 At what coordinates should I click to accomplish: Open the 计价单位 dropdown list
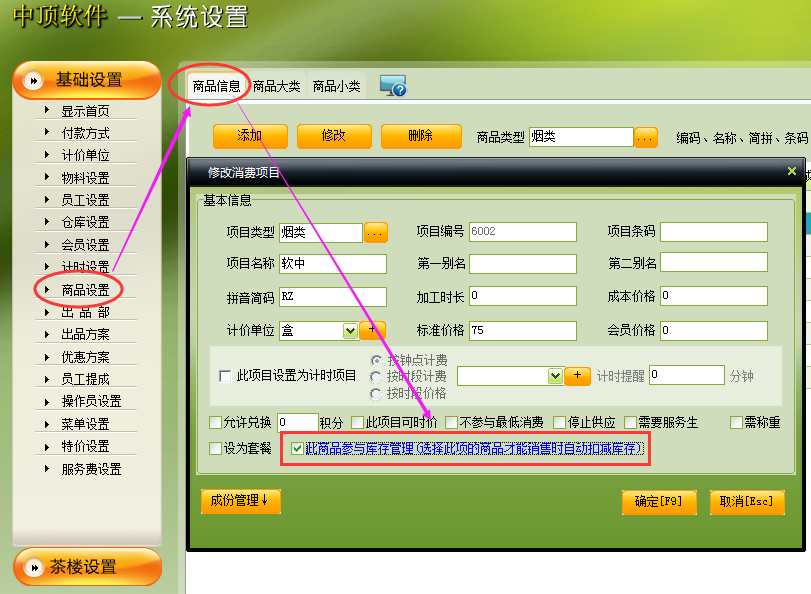350,330
